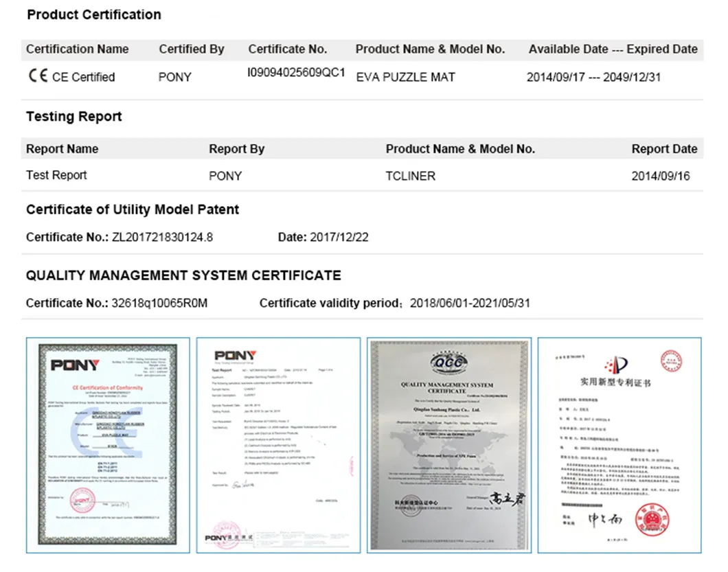The width and height of the screenshot is (728, 572).
Task: Click the CE mark icon
Action: [37, 76]
